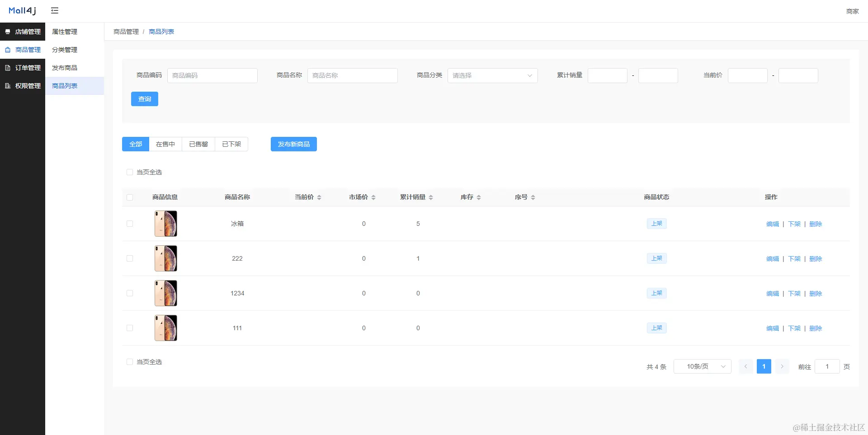
Task: Sort by 当前价 column
Action: 319,197
